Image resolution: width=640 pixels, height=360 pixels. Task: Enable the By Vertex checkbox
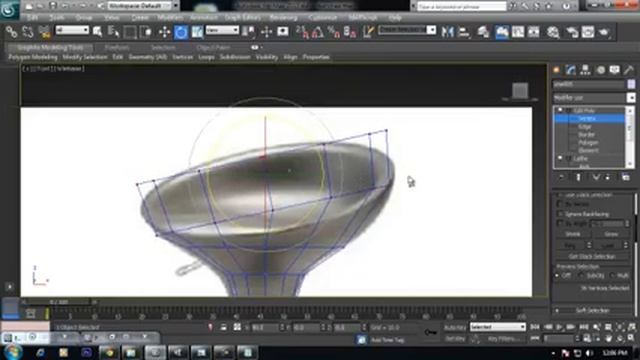pos(560,204)
